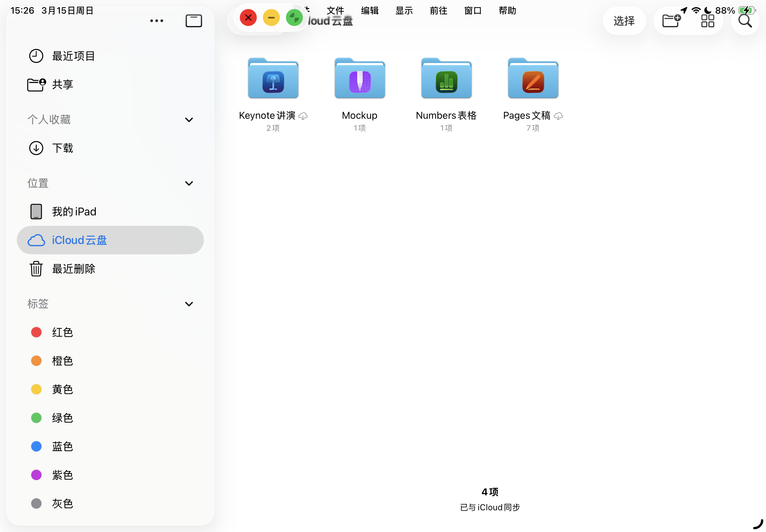Image resolution: width=766 pixels, height=532 pixels.
Task: Click the download cloud icon beside Pages 文稿
Action: point(558,116)
